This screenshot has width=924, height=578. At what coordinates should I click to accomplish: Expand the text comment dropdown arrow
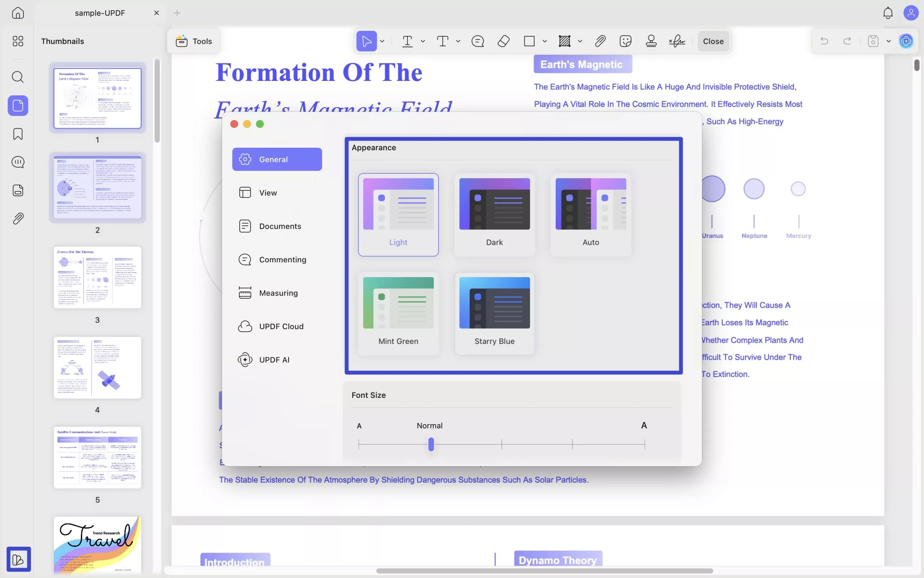point(458,41)
